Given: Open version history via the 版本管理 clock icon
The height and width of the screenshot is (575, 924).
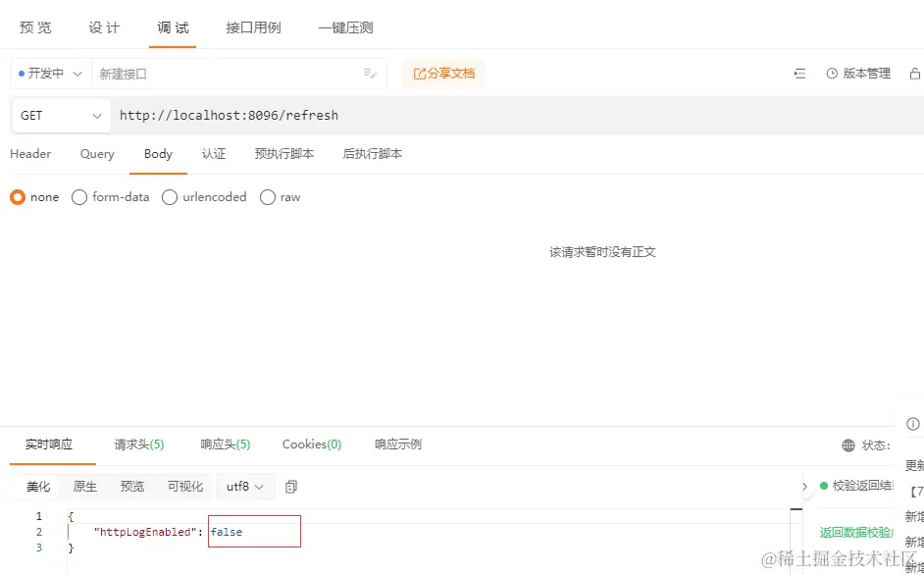Looking at the screenshot, I should pos(832,73).
